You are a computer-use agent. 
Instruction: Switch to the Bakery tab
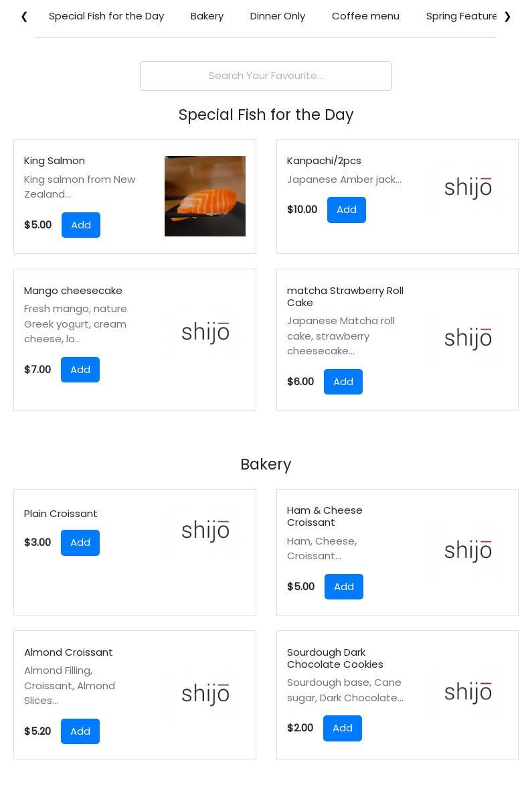pyautogui.click(x=207, y=16)
